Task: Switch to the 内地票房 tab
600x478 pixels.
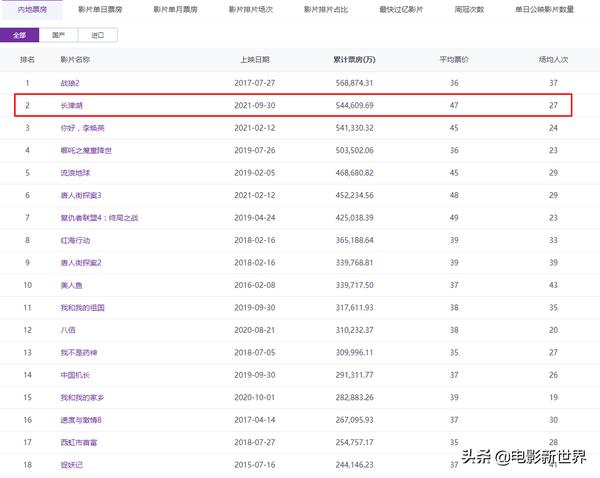Action: point(32,10)
